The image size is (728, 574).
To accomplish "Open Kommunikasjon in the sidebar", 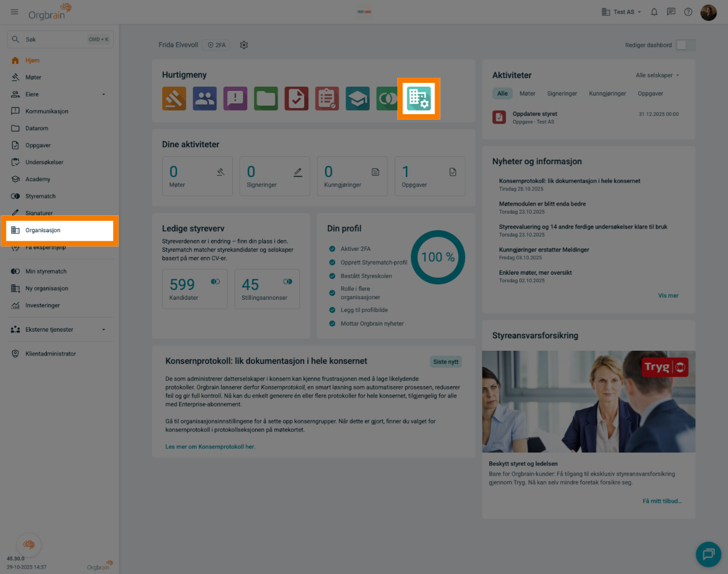I will coord(60,112).
